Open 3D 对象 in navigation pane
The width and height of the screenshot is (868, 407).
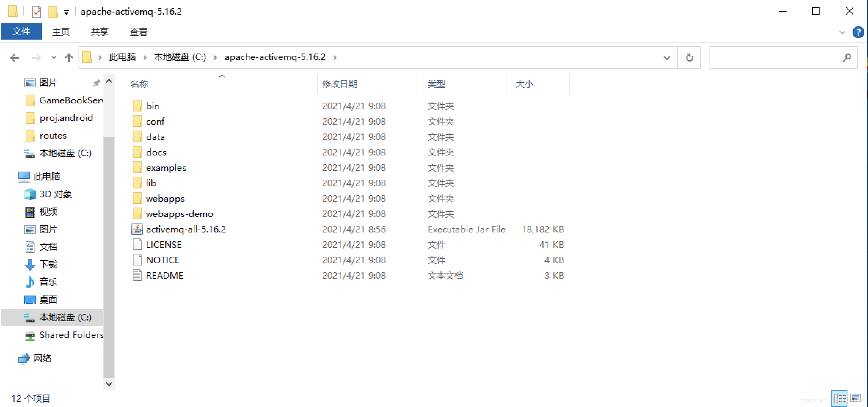pyautogui.click(x=55, y=194)
